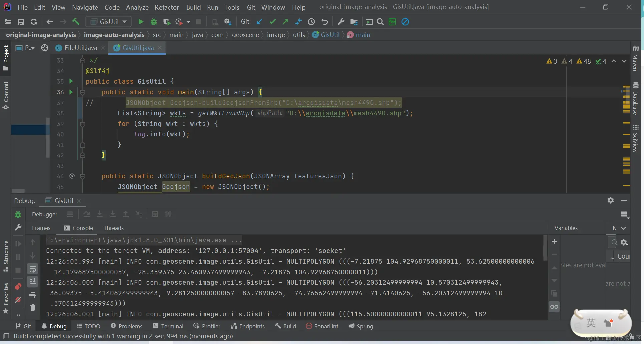The width and height of the screenshot is (644, 344).
Task: Click View Breakpoints red circles icon
Action: (x=18, y=287)
